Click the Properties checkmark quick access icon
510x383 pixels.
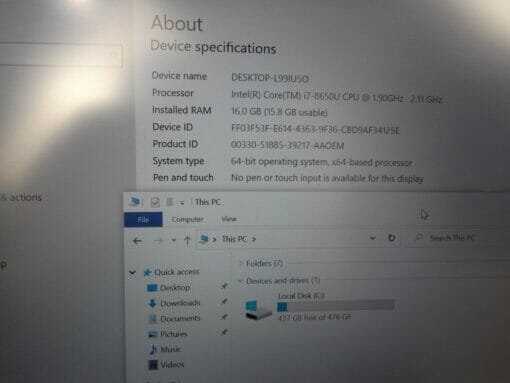point(155,202)
